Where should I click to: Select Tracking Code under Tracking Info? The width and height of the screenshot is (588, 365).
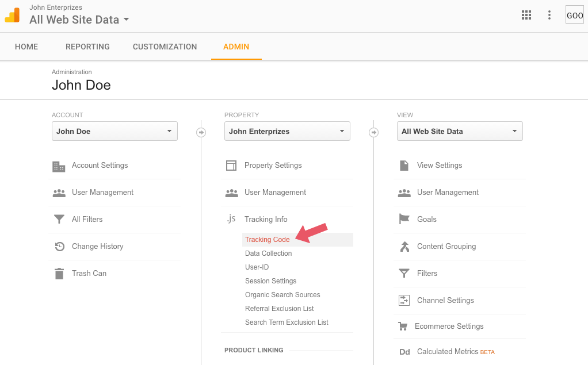point(268,240)
